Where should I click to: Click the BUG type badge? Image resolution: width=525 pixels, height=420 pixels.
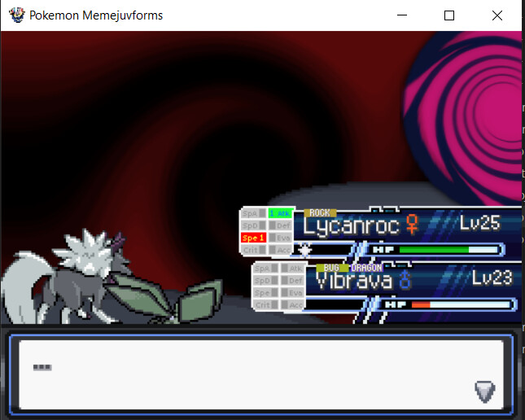331,268
